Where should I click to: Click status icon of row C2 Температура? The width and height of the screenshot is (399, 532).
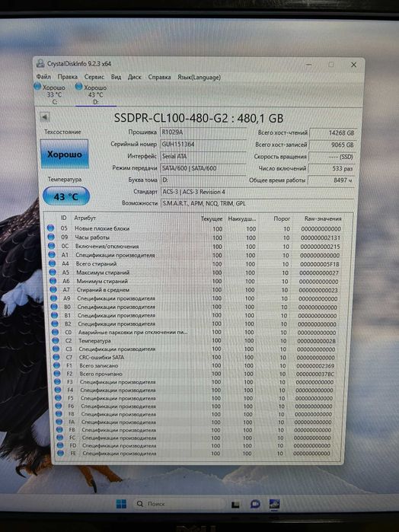pos(56,340)
